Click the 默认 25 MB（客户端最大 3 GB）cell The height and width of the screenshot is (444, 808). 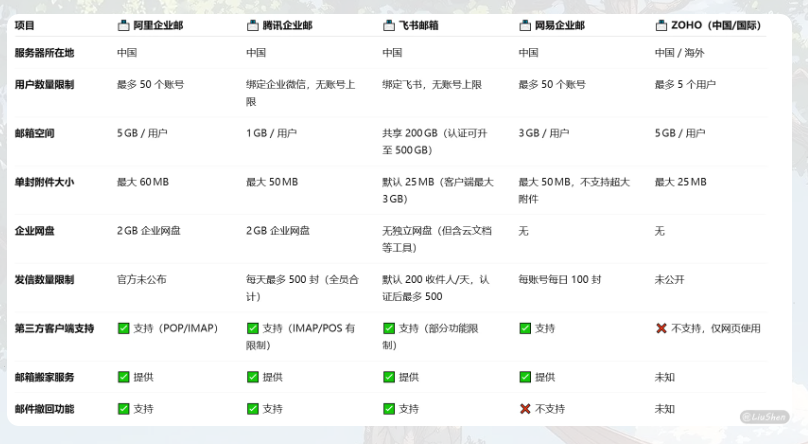438,190
